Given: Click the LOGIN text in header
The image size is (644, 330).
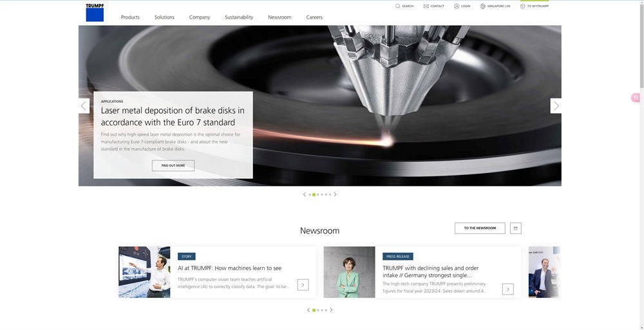Looking at the screenshot, I should 466,6.
